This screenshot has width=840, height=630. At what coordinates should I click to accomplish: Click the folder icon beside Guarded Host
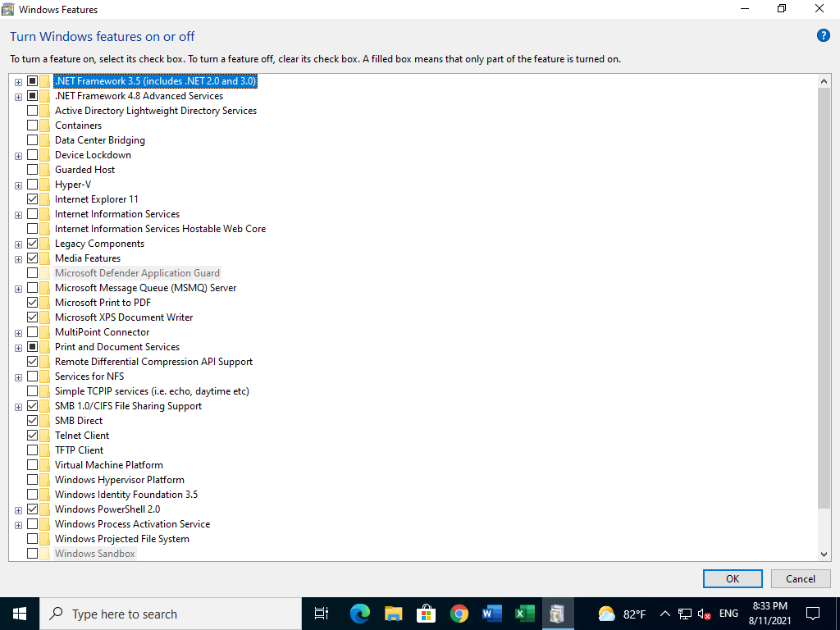[44, 169]
